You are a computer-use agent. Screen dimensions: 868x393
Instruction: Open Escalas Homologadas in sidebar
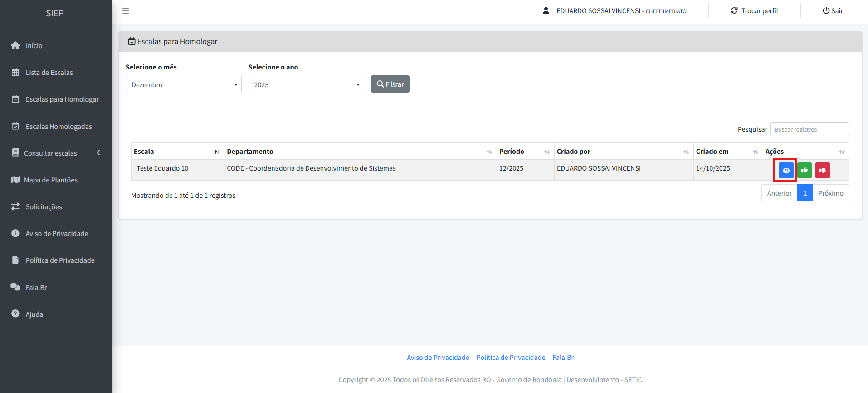coord(59,127)
